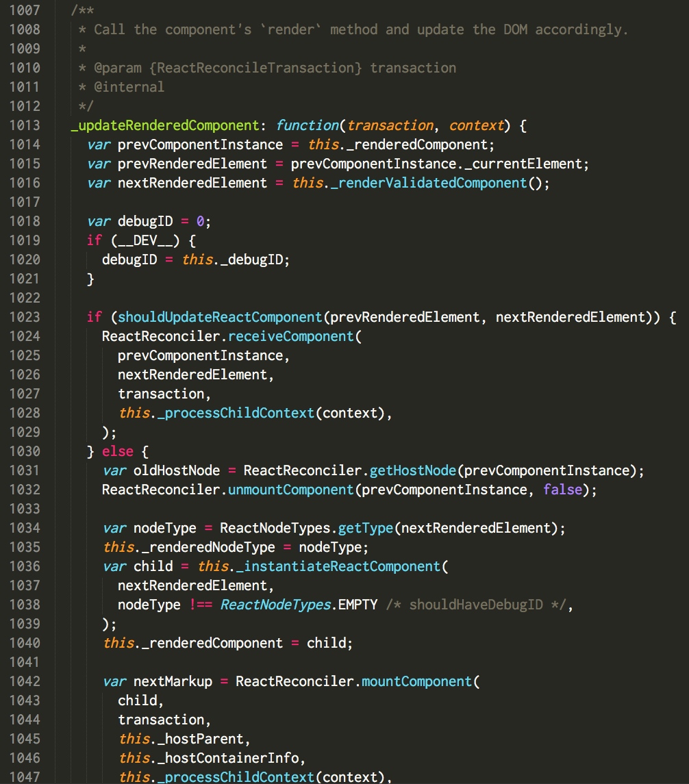Click the "transaction" parameter in the function signature
Viewport: 689px width, 784px height.
pyautogui.click(x=390, y=125)
